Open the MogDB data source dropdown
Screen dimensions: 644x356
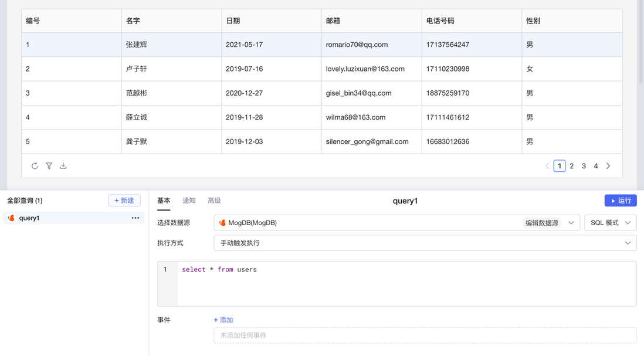click(x=396, y=223)
